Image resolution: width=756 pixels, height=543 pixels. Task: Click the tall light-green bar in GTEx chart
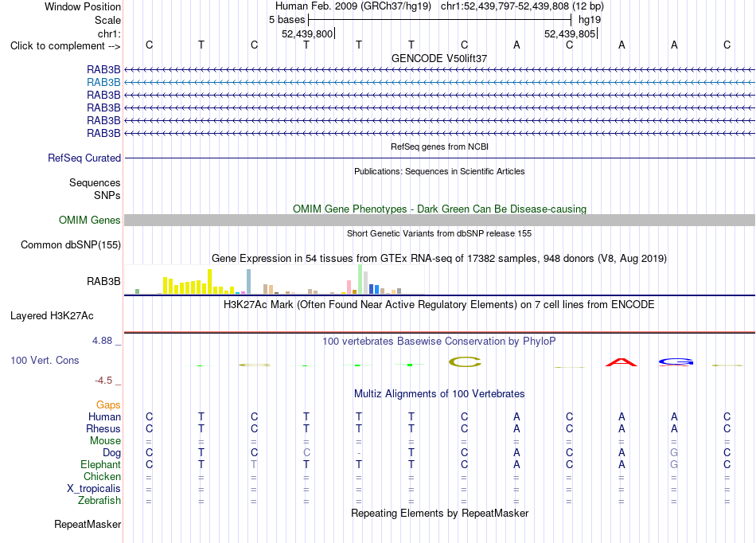click(x=360, y=279)
